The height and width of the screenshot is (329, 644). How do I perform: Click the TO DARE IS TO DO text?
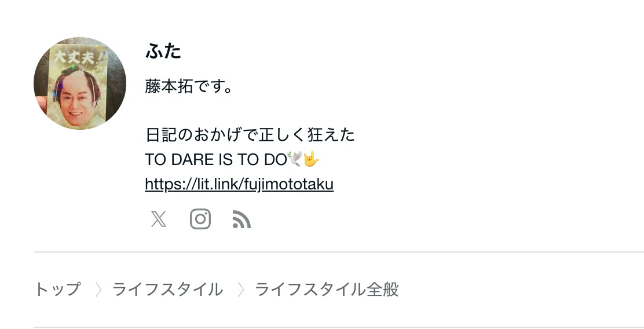click(215, 159)
